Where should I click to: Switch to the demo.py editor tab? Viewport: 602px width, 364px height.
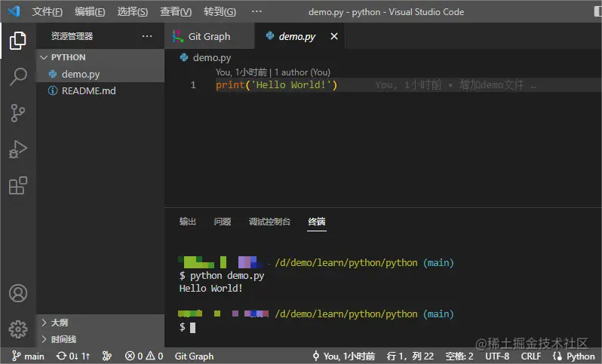296,36
